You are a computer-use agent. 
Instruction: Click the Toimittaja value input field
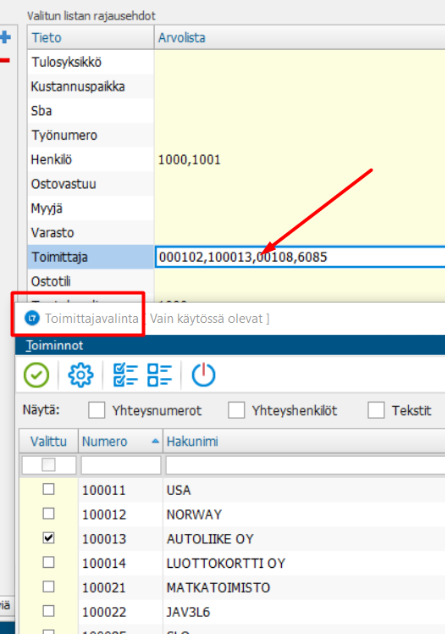tap(300, 257)
